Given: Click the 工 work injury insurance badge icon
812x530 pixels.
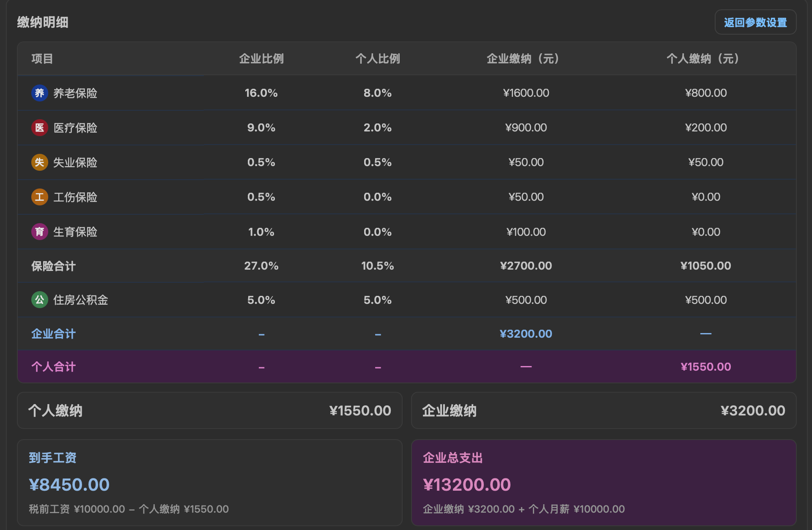Looking at the screenshot, I should tap(39, 197).
